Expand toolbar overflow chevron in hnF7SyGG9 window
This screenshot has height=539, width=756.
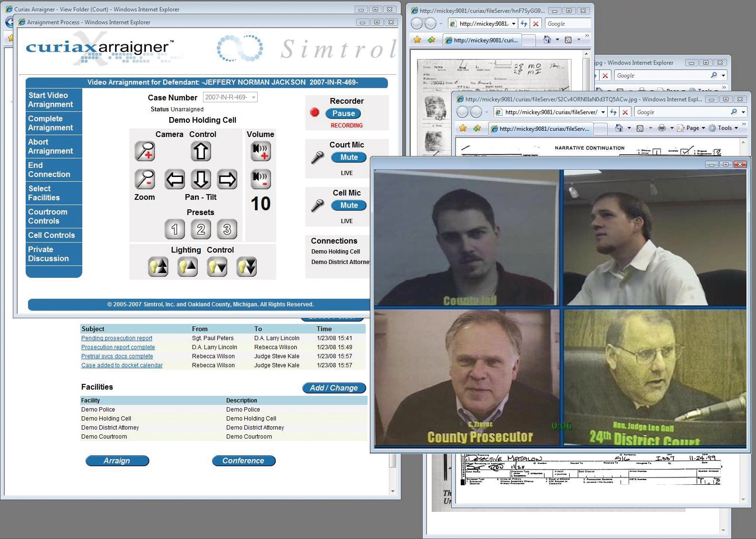pyautogui.click(x=587, y=36)
